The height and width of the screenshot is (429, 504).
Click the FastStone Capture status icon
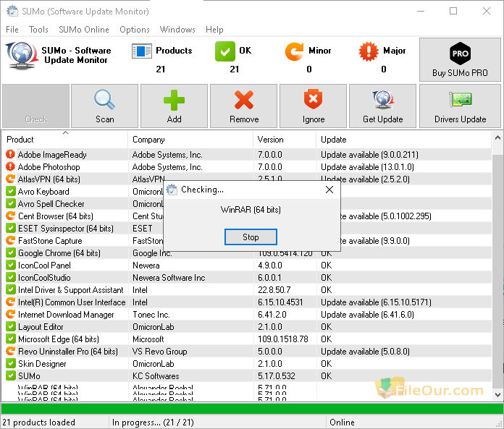[10, 240]
